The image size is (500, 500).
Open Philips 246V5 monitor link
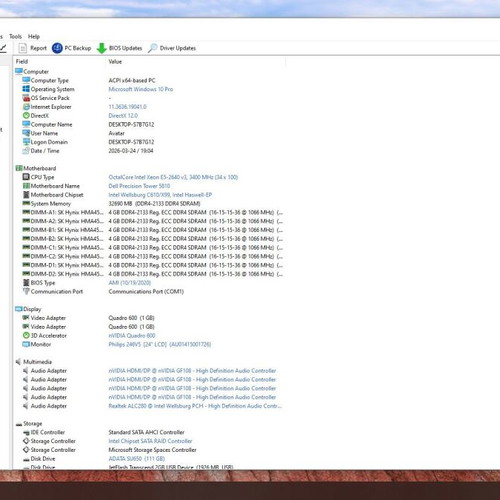(x=160, y=344)
